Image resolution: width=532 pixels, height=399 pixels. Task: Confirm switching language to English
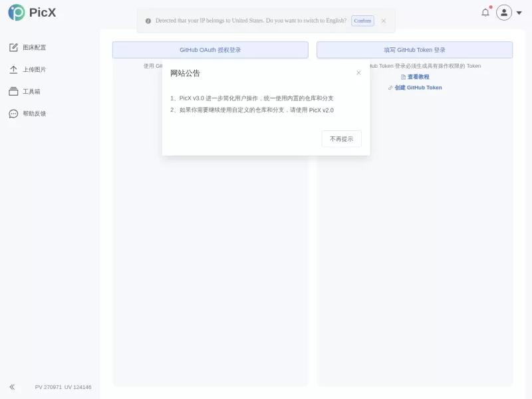362,21
